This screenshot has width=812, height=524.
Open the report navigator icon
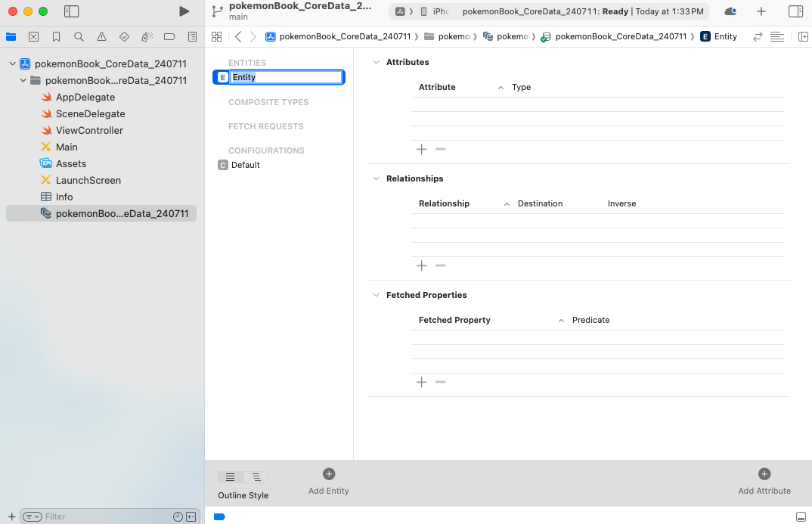pyautogui.click(x=192, y=37)
